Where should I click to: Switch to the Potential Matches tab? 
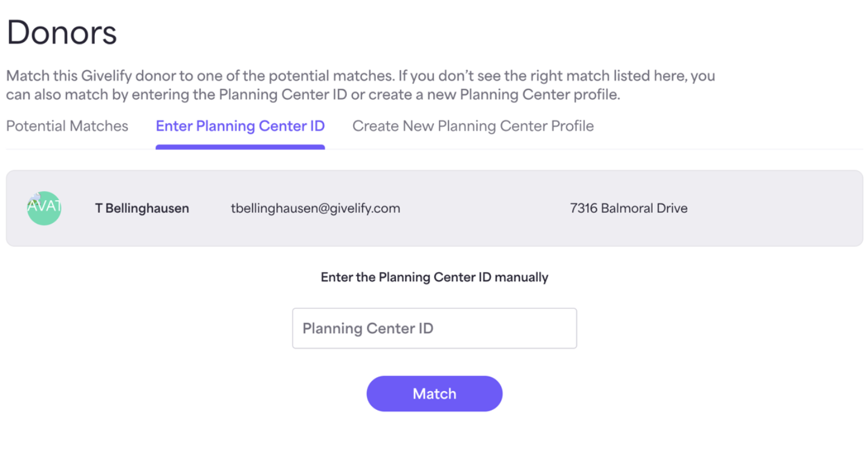[x=67, y=126]
